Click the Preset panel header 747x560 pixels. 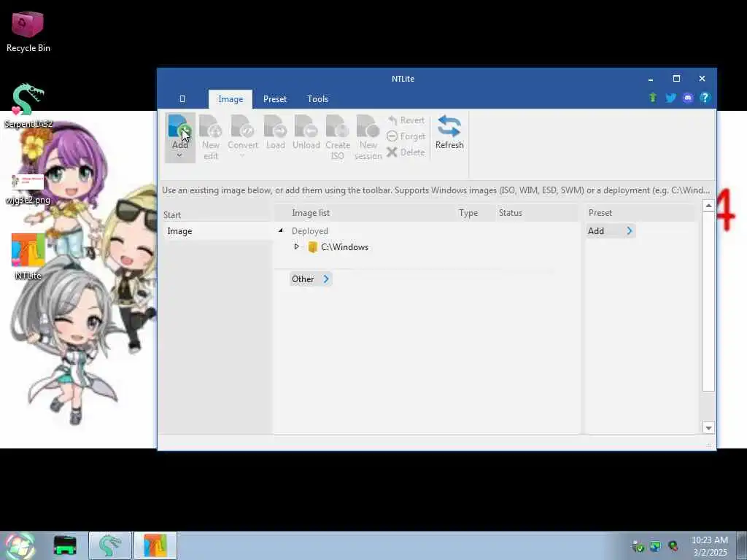click(x=600, y=213)
